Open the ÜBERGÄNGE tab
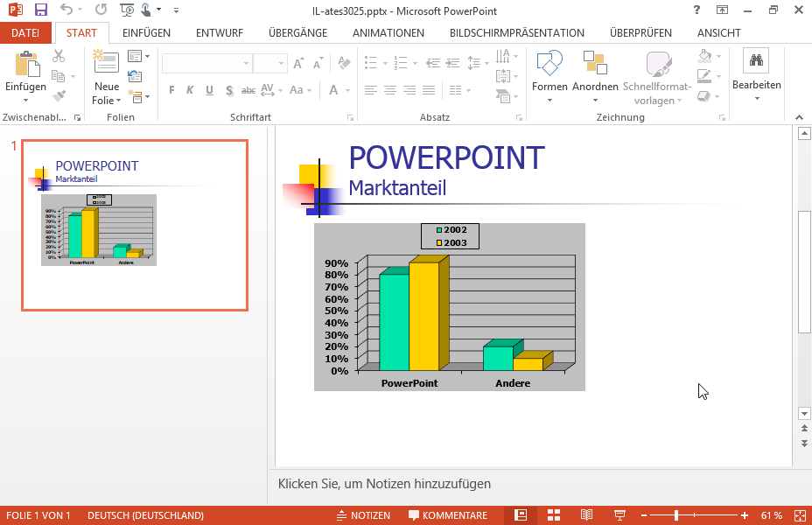This screenshot has height=525, width=812. click(297, 32)
